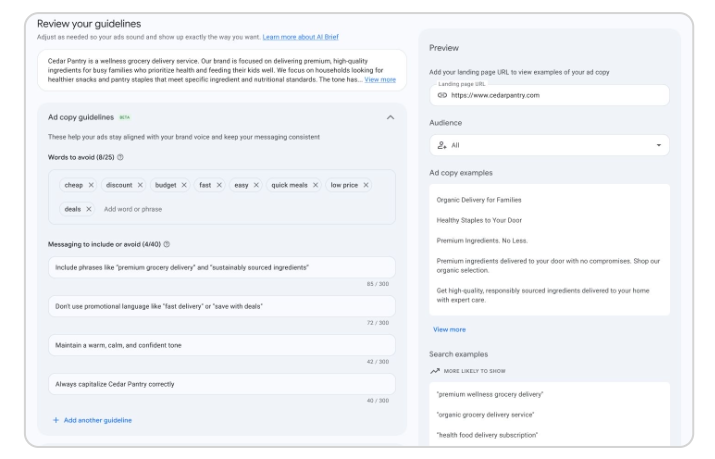Click the Review your guidelines heading
Image resolution: width=715 pixels, height=459 pixels.
(89, 24)
